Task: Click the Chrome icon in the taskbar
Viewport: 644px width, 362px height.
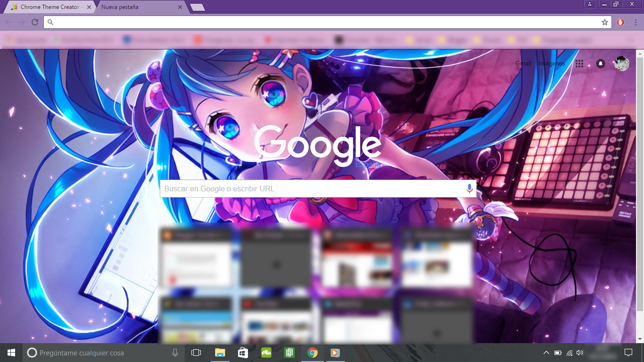Action: tap(312, 353)
